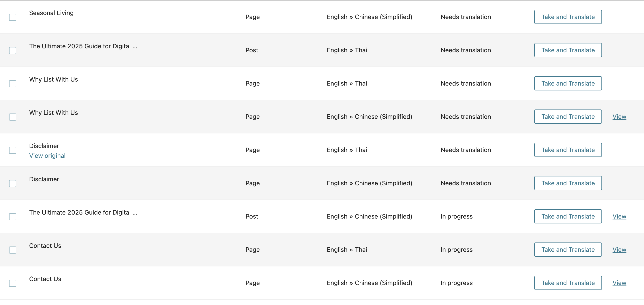Click Take and Translate for Seasonal Living

pos(568,17)
